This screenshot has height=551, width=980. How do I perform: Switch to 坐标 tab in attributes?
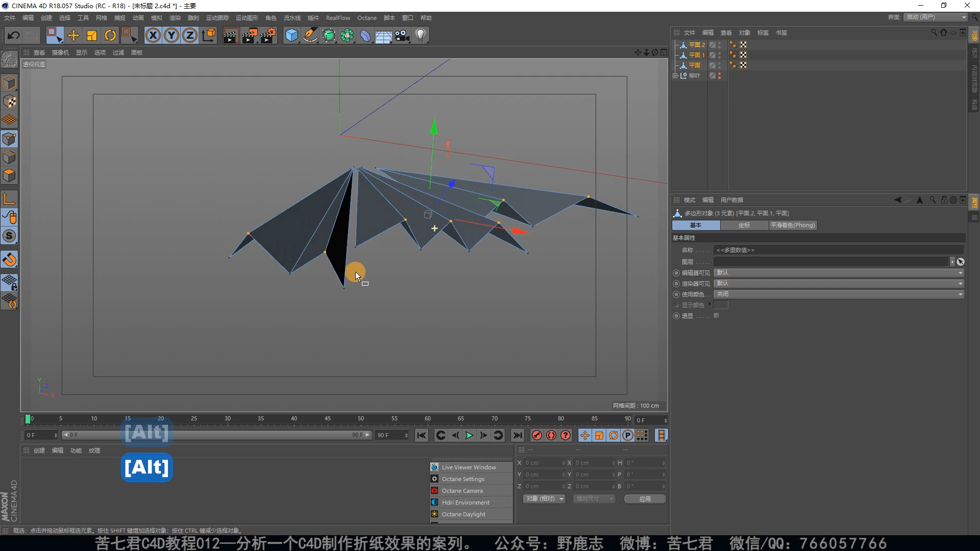[744, 225]
